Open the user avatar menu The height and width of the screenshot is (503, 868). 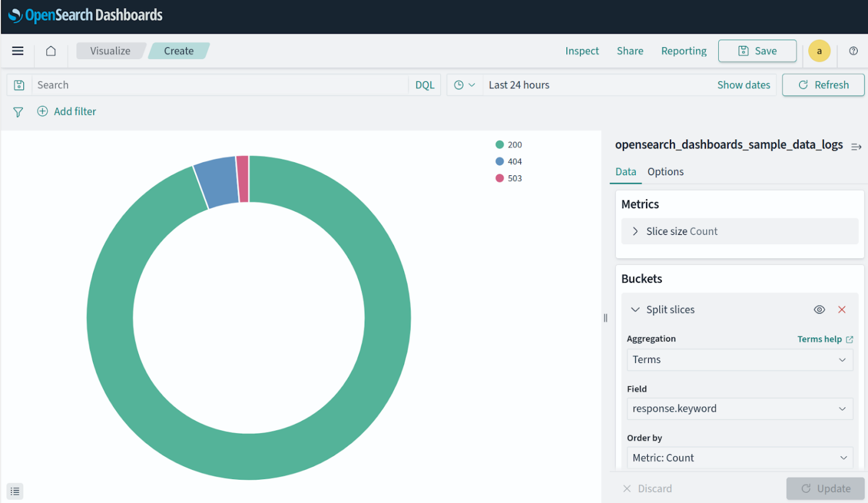[819, 51]
